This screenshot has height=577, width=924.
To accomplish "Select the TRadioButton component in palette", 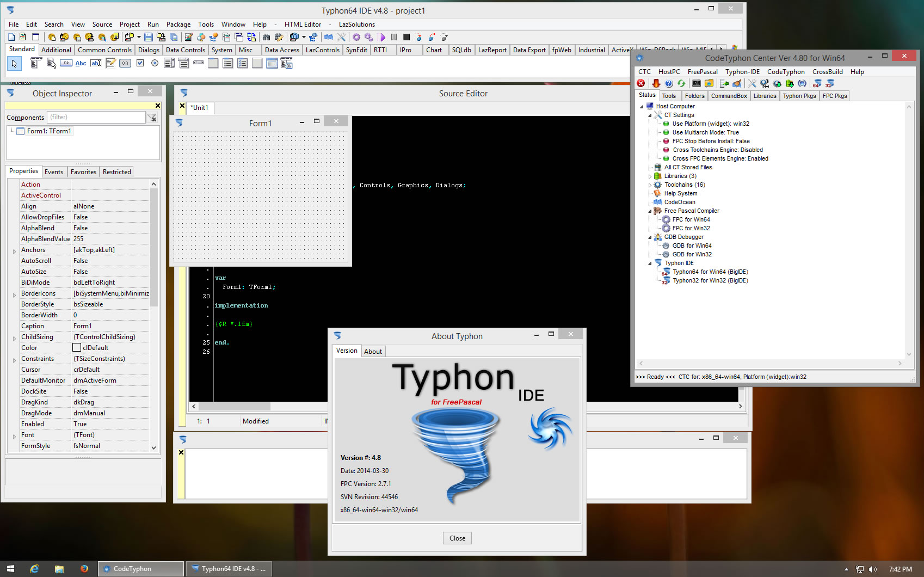I will point(155,63).
